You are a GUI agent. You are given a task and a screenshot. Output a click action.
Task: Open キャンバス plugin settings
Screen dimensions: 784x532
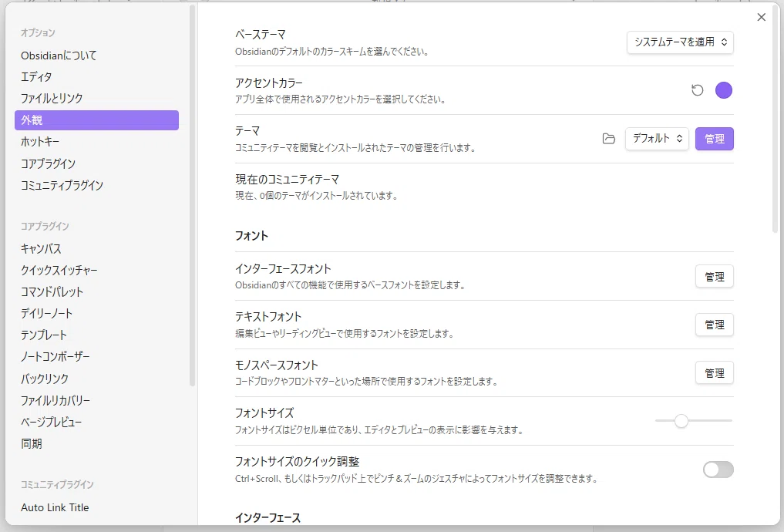96,248
